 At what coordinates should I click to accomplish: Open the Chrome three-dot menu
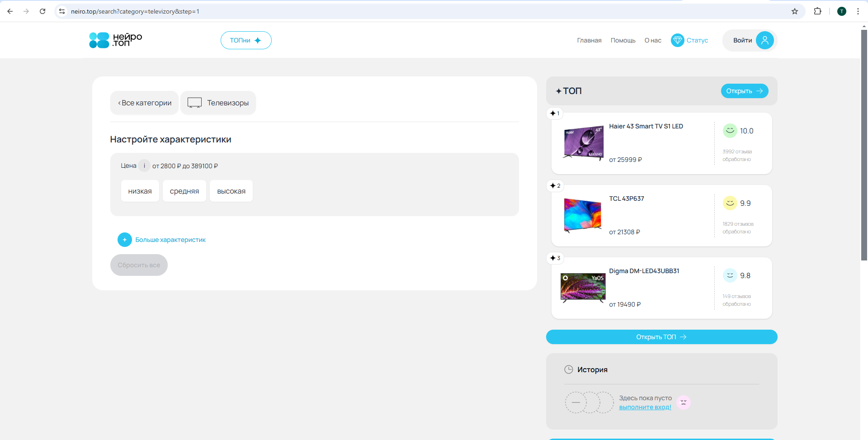tap(858, 11)
